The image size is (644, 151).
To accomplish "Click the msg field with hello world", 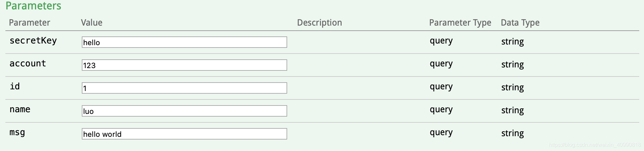I will pos(184,134).
